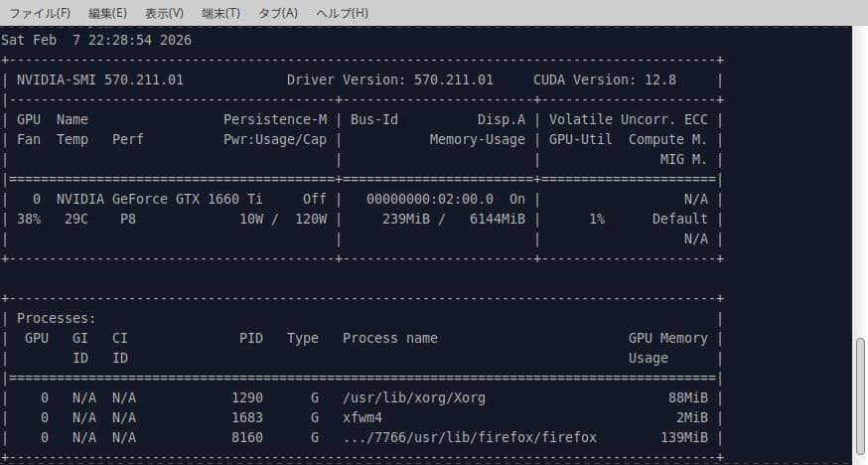Click the process PID '1290'
Image resolution: width=868 pixels, height=465 pixels.
[x=247, y=398]
